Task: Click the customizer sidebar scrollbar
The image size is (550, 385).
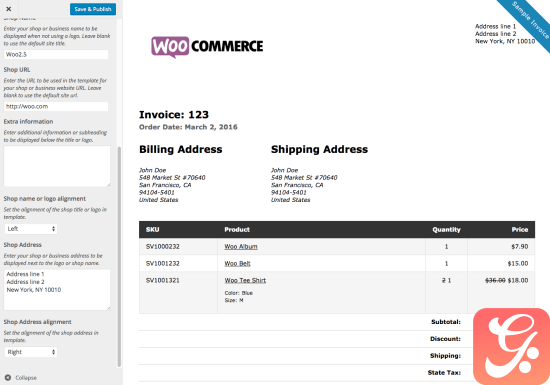Action: [x=119, y=257]
